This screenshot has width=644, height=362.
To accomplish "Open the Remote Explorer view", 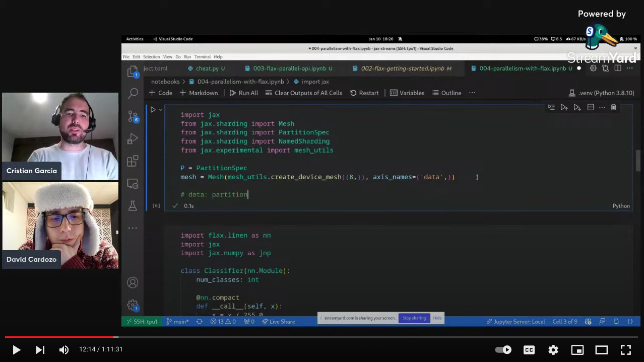I will (133, 183).
